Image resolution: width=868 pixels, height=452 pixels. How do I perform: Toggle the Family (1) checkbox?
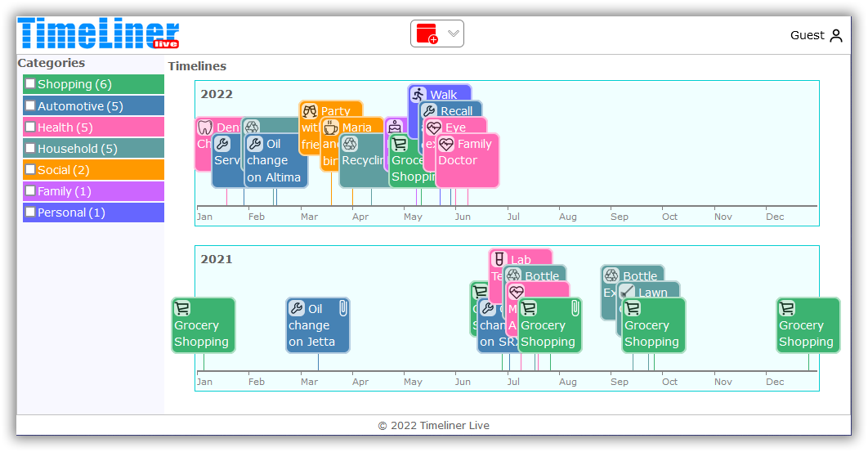(x=30, y=190)
